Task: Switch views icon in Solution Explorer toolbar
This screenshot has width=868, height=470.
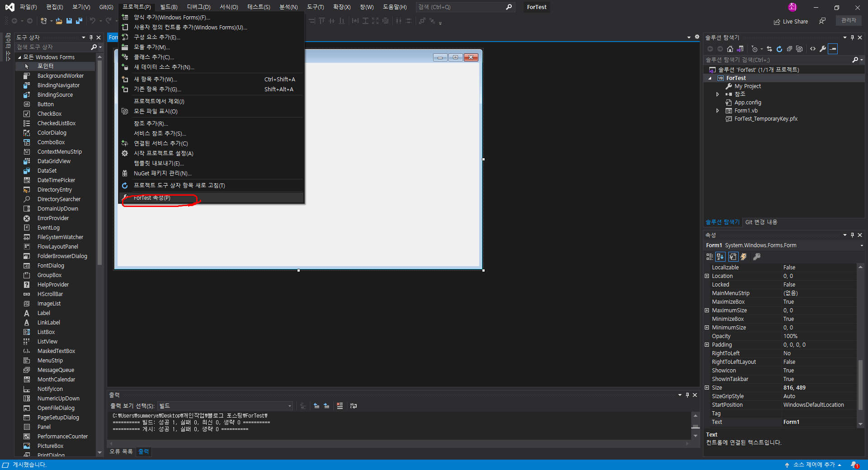Action: tap(740, 49)
